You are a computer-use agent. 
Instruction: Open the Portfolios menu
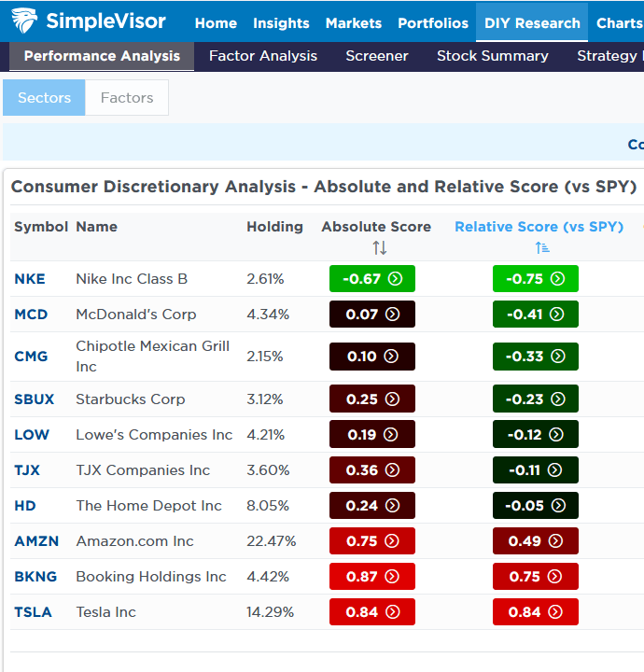433,23
